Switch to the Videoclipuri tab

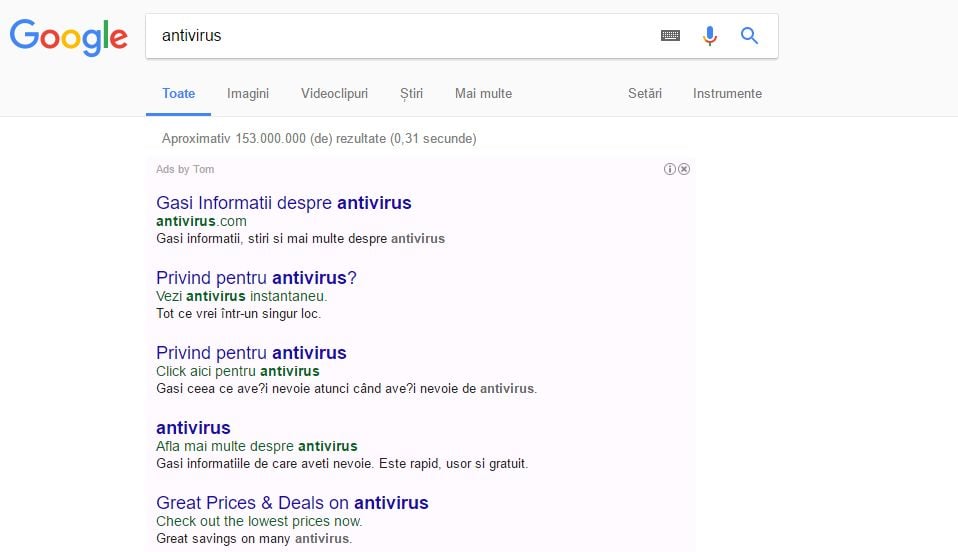(x=334, y=93)
